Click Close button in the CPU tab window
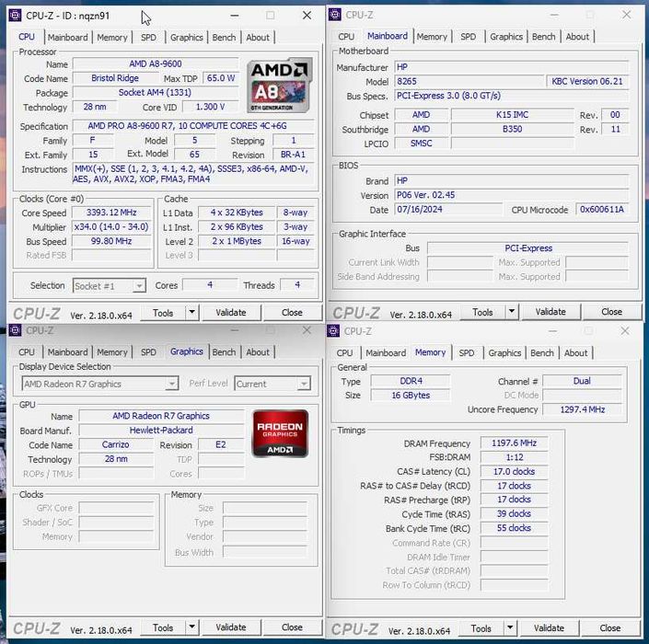The width and height of the screenshot is (649, 644). coord(292,312)
